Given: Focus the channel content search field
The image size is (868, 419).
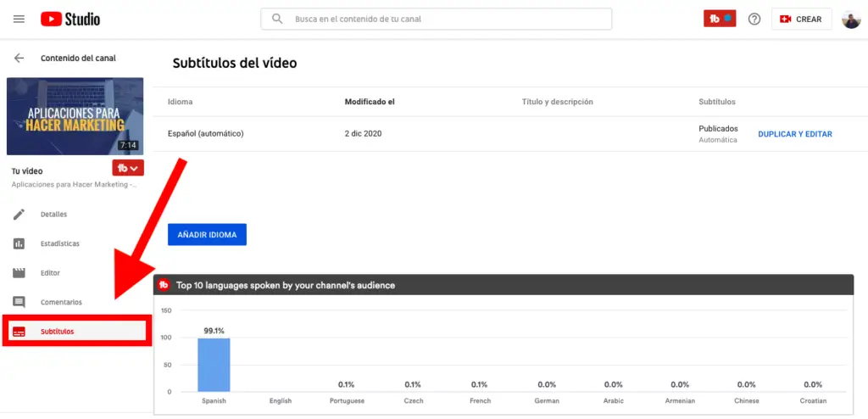Looking at the screenshot, I should (x=437, y=19).
